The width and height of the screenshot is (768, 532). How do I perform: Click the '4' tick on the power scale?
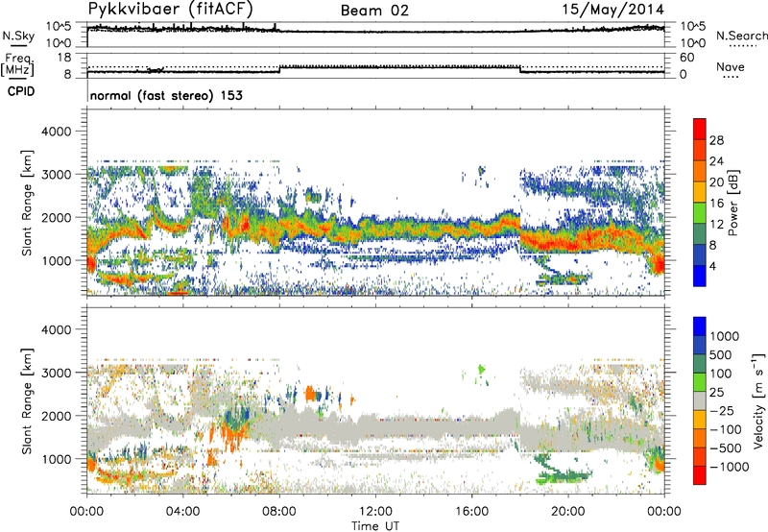click(712, 266)
